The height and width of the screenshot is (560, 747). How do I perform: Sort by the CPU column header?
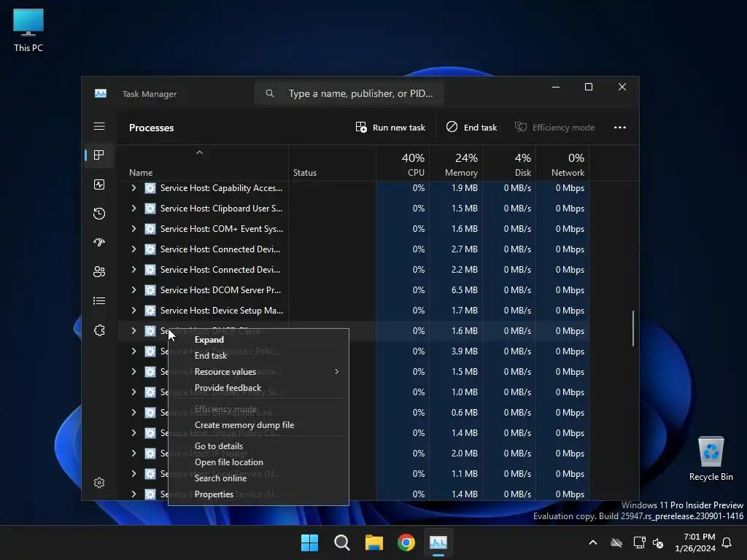(x=403, y=163)
